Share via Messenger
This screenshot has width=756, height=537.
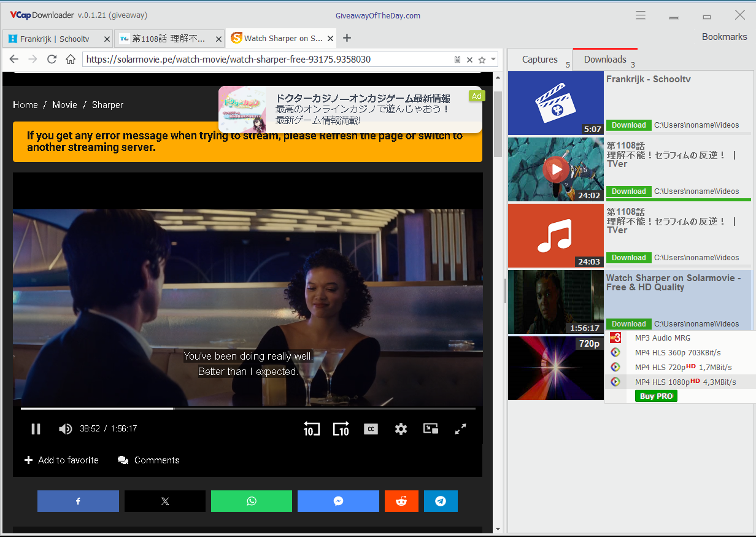pos(338,501)
